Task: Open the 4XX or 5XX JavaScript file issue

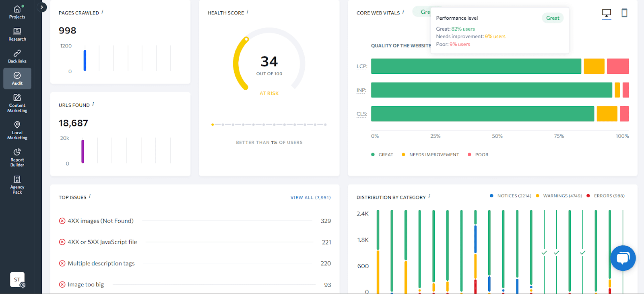Action: [102, 242]
